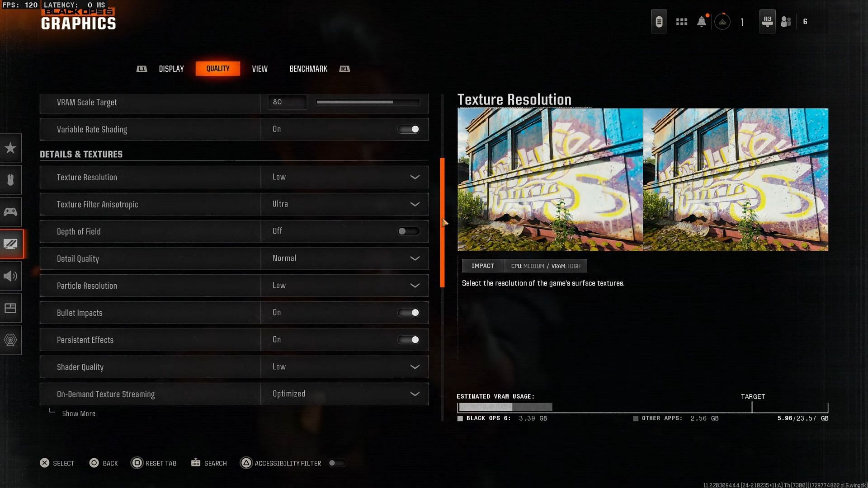This screenshot has width=868, height=488.
Task: Select the list/menu sidebar icon
Action: click(x=11, y=308)
